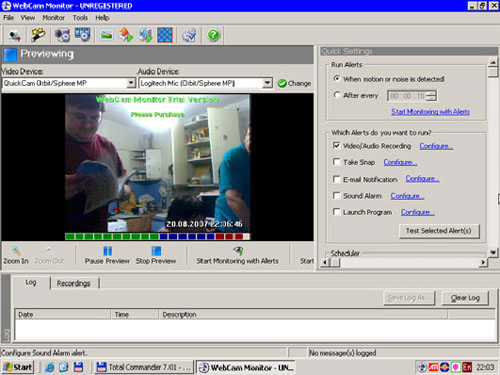This screenshot has width=500, height=375.
Task: Open the Audio Device dropdown
Action: (267, 83)
